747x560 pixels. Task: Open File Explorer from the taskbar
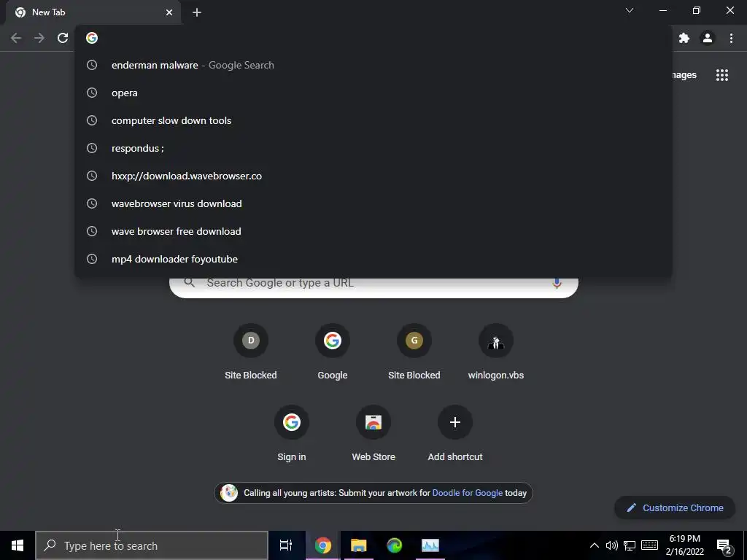click(x=359, y=545)
